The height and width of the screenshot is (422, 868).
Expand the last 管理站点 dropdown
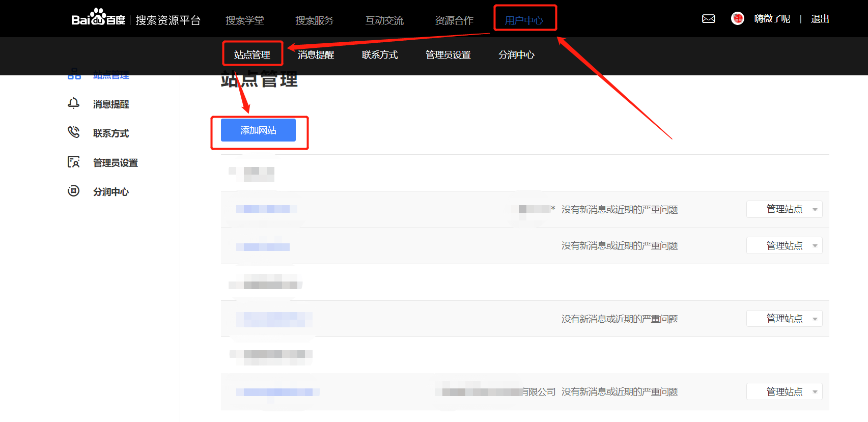tap(784, 391)
